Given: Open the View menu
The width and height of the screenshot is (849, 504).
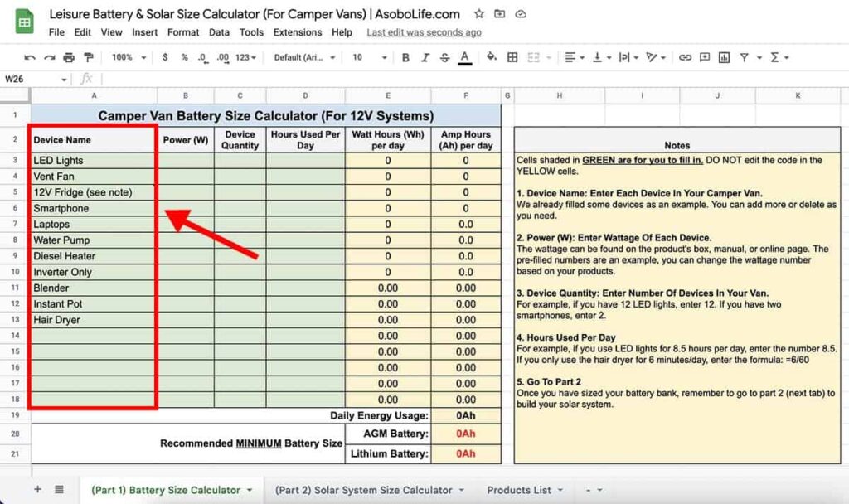Looking at the screenshot, I should [112, 32].
